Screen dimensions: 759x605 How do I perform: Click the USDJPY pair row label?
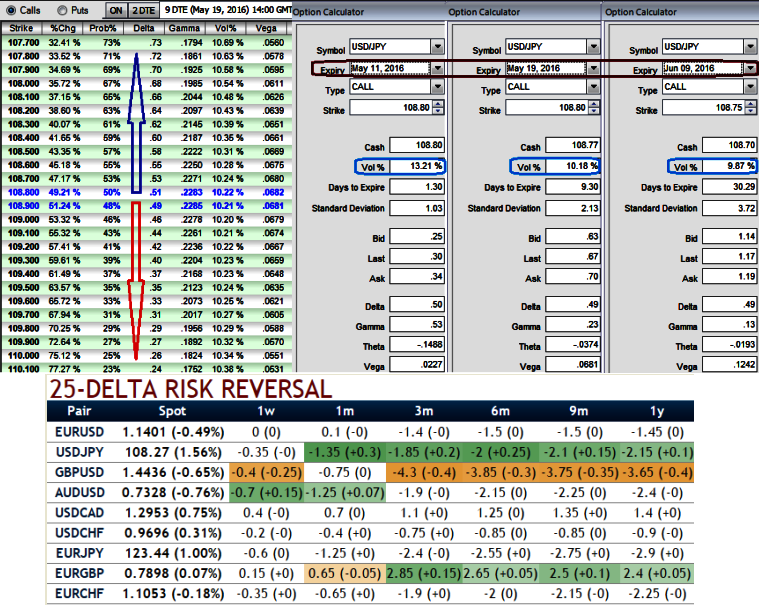click(x=80, y=452)
